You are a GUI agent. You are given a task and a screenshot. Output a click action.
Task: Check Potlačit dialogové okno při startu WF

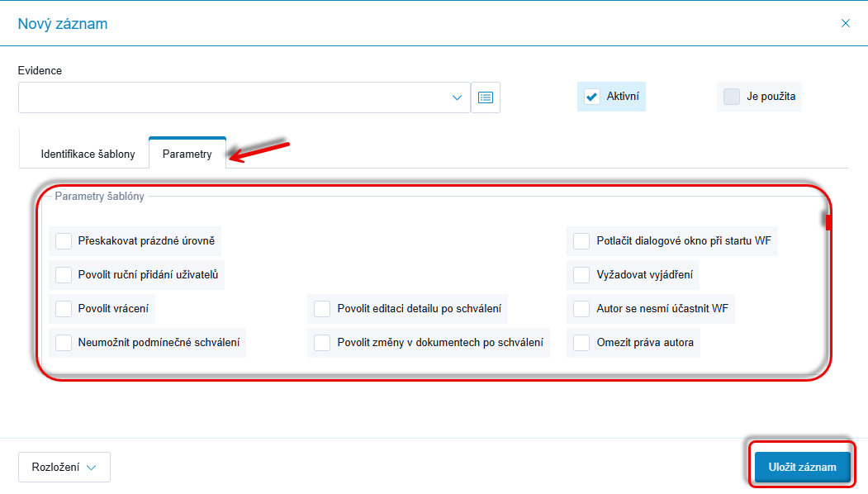point(581,241)
